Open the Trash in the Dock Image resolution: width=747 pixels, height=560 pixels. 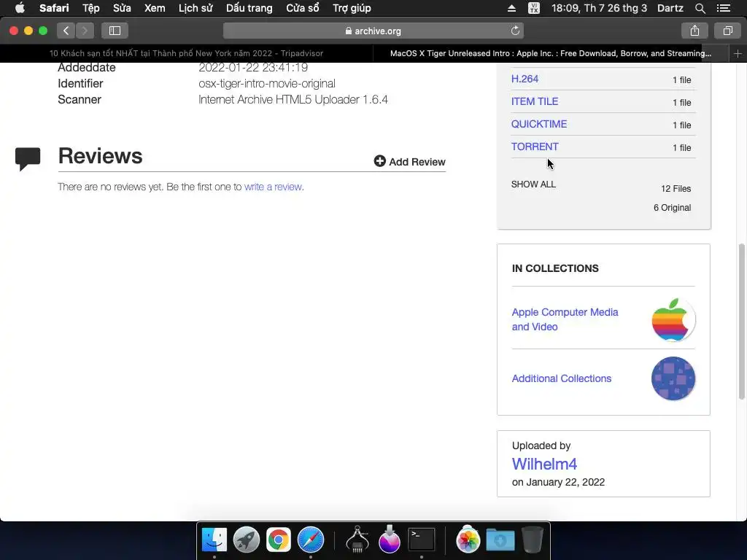click(x=532, y=540)
